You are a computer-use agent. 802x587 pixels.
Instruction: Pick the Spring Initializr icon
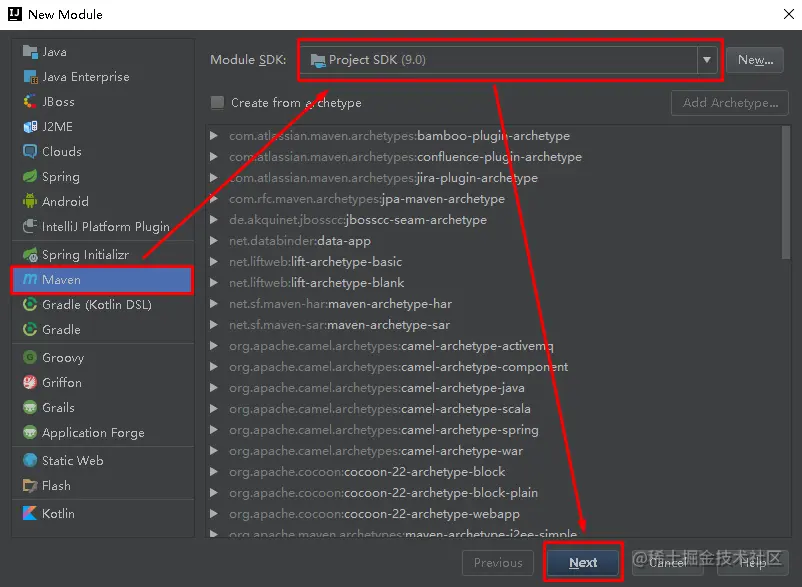[x=30, y=254]
